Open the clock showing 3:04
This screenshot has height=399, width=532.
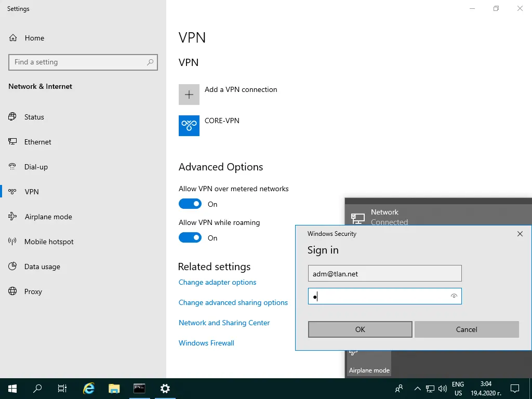tap(486, 389)
